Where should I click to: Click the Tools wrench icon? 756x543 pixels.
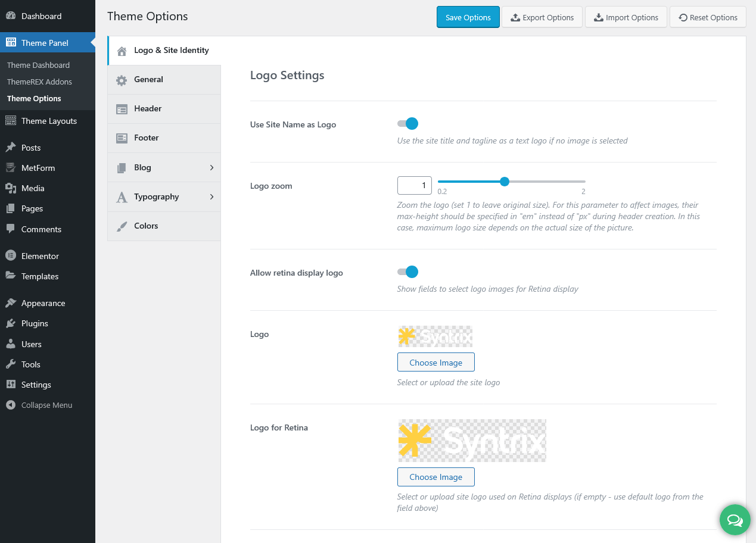pyautogui.click(x=11, y=364)
